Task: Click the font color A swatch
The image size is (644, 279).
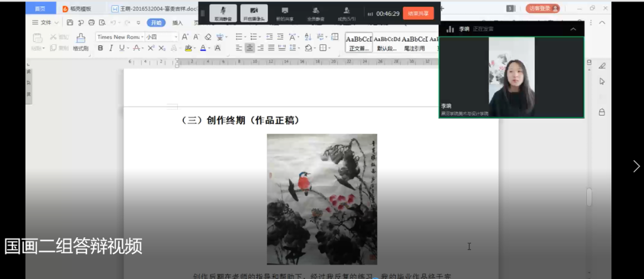Action: [203, 48]
